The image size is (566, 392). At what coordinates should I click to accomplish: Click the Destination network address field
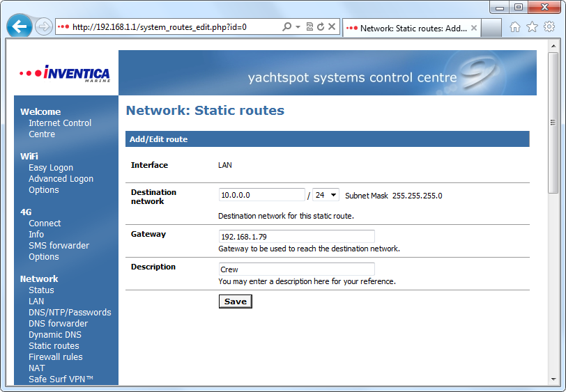261,195
